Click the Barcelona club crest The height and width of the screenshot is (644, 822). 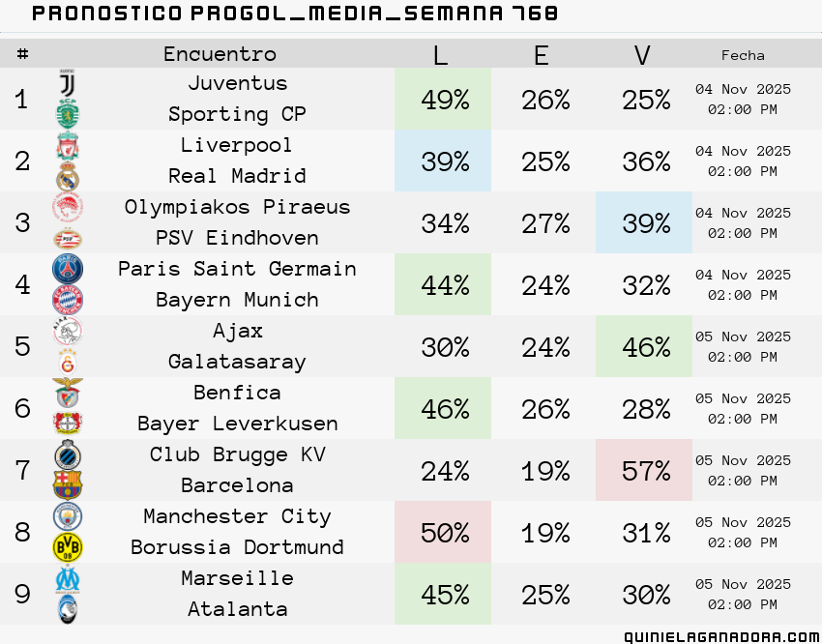coord(68,485)
